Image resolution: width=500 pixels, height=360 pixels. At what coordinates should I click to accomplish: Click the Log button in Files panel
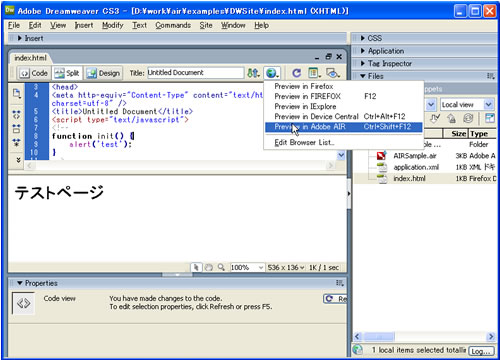[481, 351]
